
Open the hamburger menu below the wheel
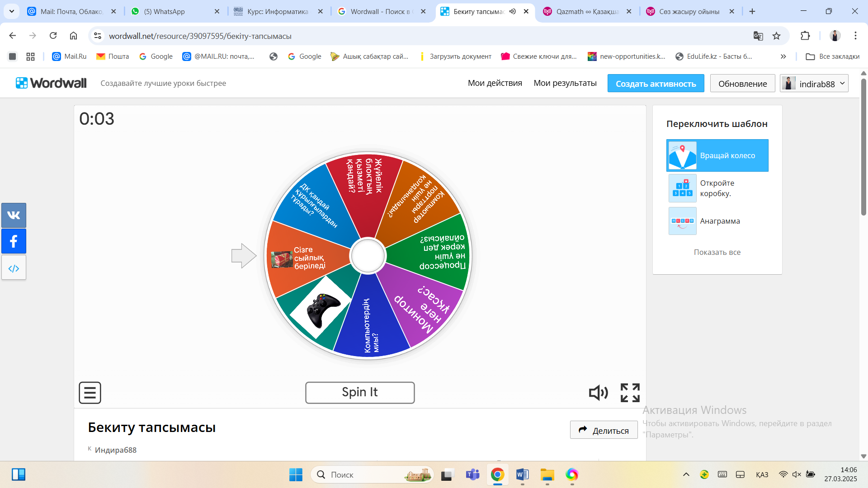click(90, 392)
